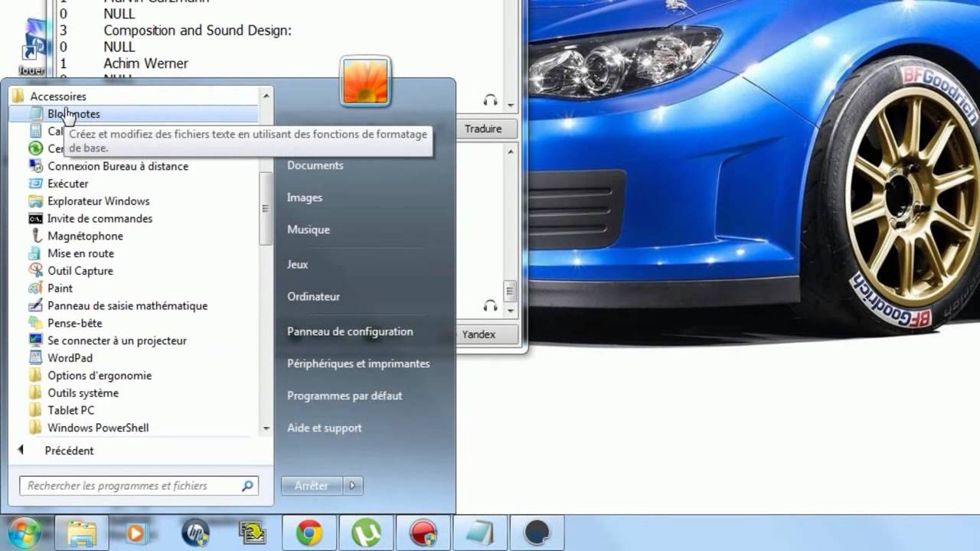The width and height of the screenshot is (980, 551).
Task: Expand the arrow next to Arrêter
Action: 353,485
